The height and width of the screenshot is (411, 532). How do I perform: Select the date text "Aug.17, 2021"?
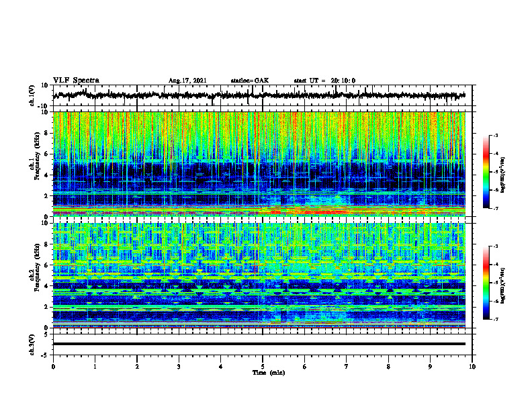187,81
